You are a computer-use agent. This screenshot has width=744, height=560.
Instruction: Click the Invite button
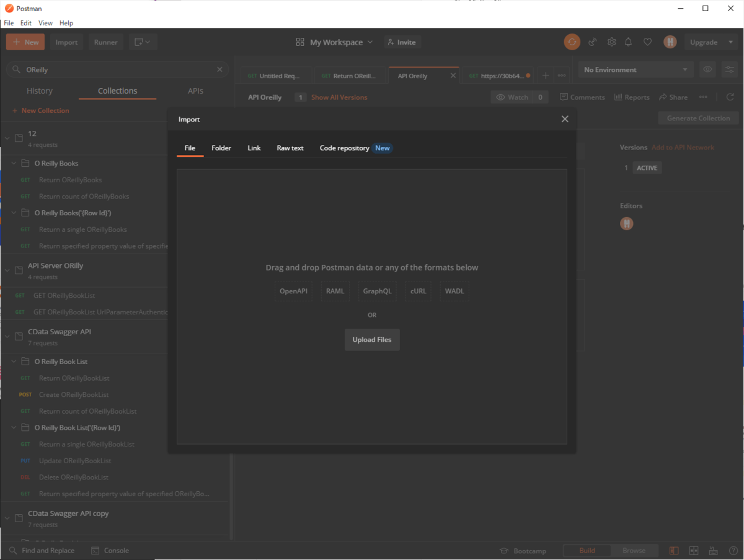tap(401, 42)
